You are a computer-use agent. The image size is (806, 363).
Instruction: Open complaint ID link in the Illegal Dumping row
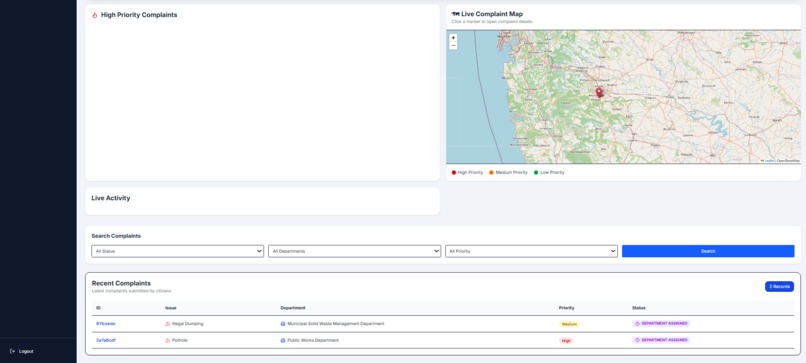click(x=106, y=324)
